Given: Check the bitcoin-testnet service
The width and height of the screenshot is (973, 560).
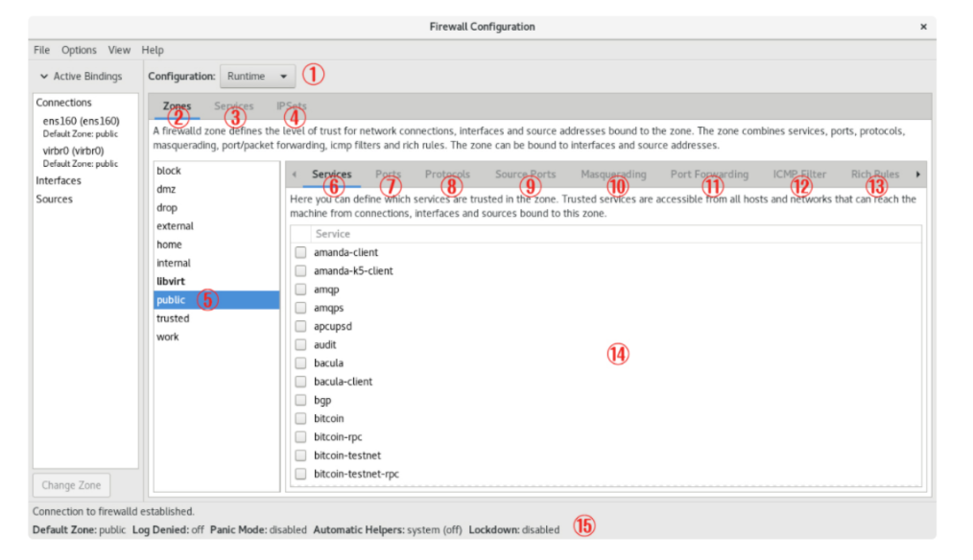Looking at the screenshot, I should click(x=301, y=455).
